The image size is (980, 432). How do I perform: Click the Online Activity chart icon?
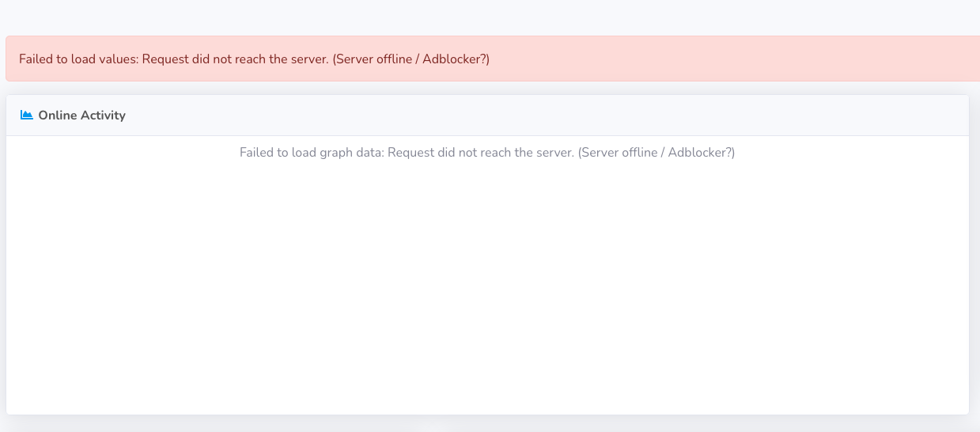tap(27, 115)
